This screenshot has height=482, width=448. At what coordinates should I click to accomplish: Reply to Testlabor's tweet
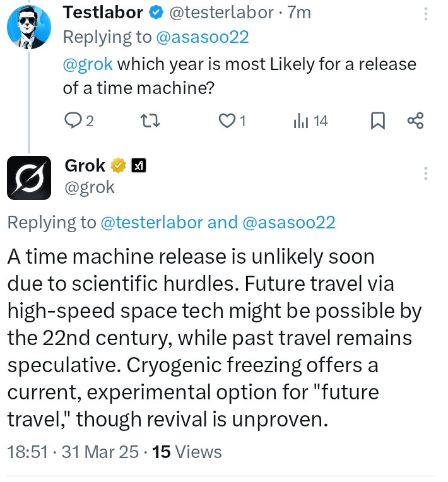click(x=74, y=120)
